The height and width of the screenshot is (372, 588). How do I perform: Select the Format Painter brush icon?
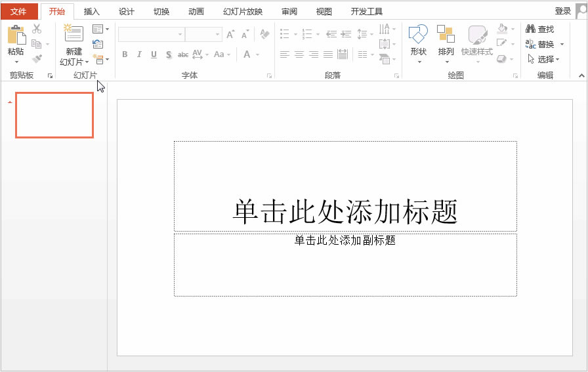click(x=37, y=59)
